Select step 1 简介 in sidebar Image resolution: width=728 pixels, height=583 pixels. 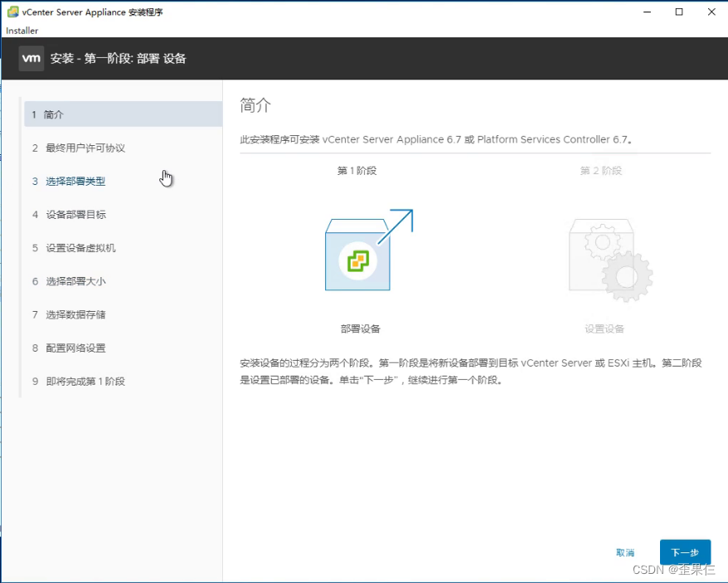(123, 114)
